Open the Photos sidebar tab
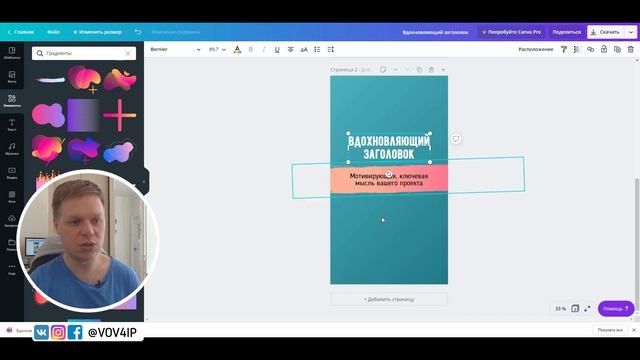640x360 pixels. pyautogui.click(x=12, y=77)
